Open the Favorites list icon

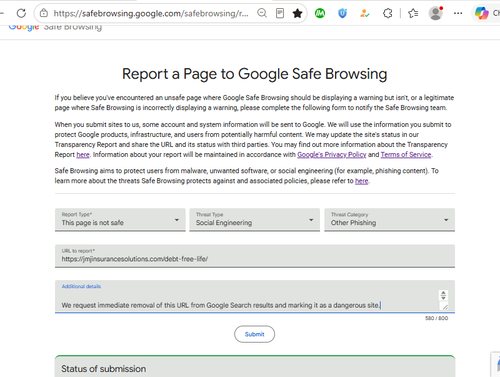point(413,13)
